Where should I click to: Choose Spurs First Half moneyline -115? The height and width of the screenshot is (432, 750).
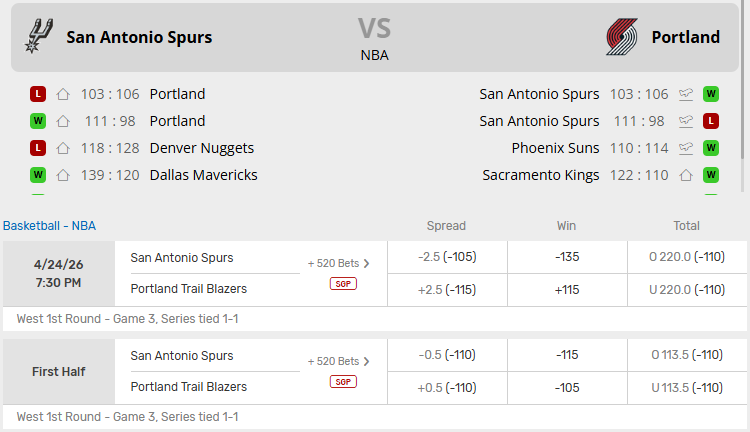coord(566,355)
